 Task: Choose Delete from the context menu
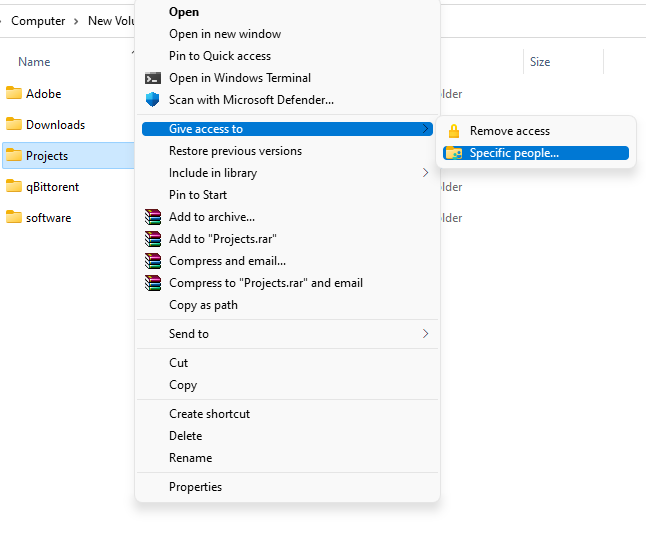(185, 436)
